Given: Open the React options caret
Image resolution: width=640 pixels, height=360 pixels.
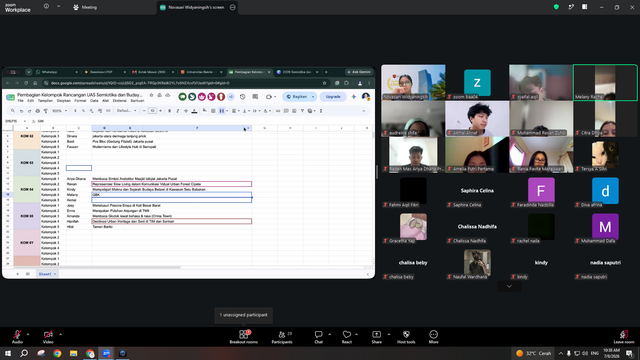Looking at the screenshot, I should pyautogui.click(x=356, y=334).
